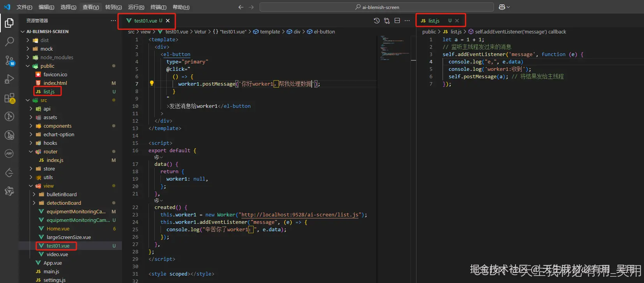Click template in the breadcrumb path
Viewport: 644px width, 283px height.
point(270,32)
